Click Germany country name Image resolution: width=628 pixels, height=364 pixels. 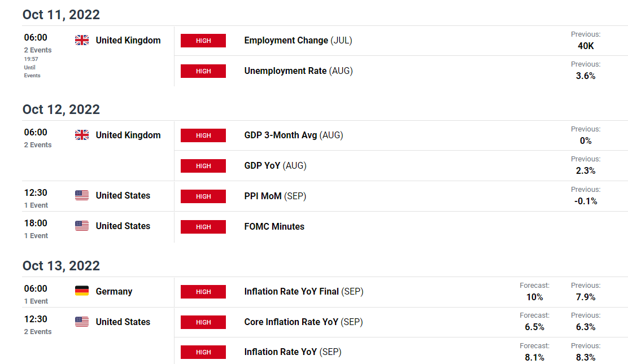[114, 292]
